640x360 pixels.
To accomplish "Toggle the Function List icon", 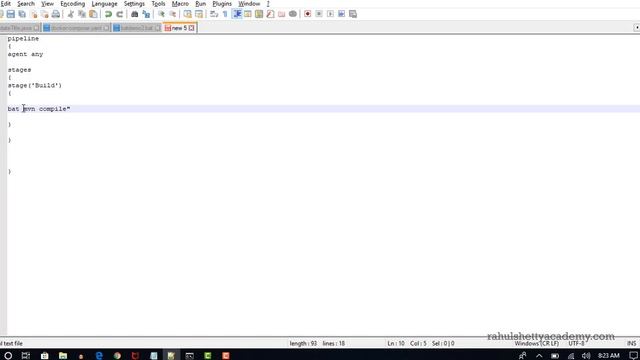I will (x=270, y=14).
